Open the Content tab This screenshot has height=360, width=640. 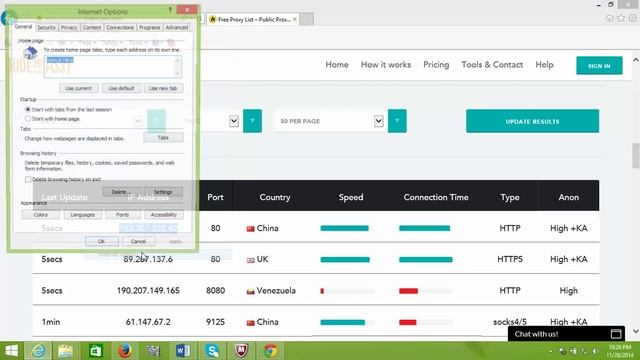[x=91, y=28]
